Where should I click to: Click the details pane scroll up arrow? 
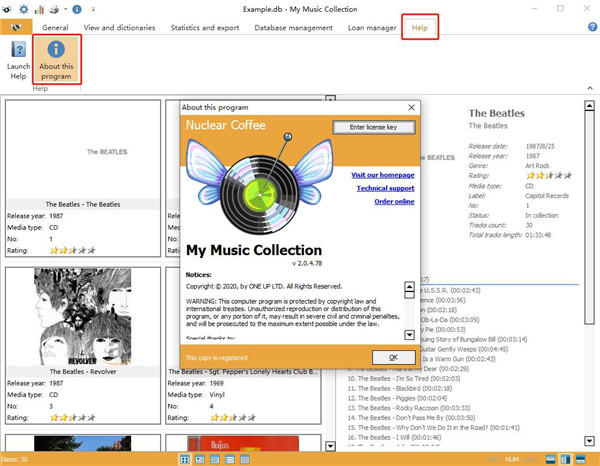coord(589,105)
